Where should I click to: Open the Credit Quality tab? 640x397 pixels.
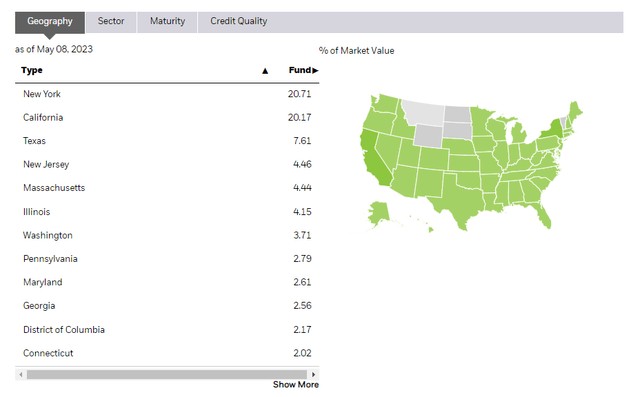239,21
